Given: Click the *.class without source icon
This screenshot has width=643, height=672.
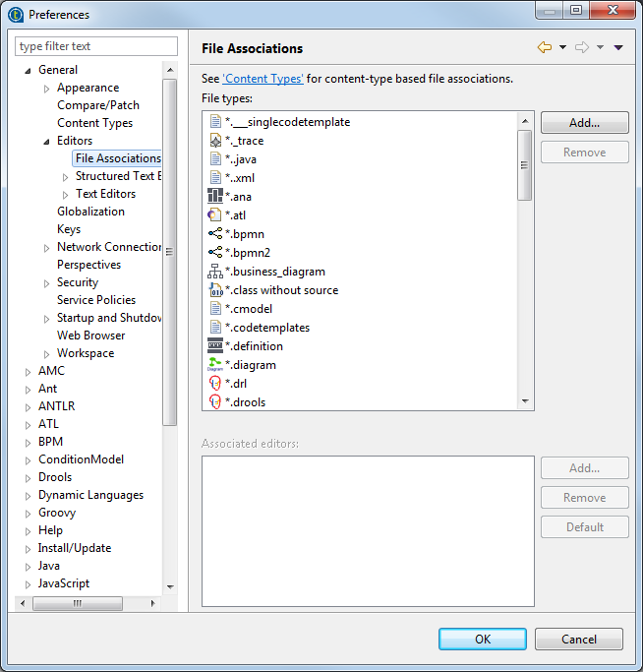Looking at the screenshot, I should pos(215,289).
